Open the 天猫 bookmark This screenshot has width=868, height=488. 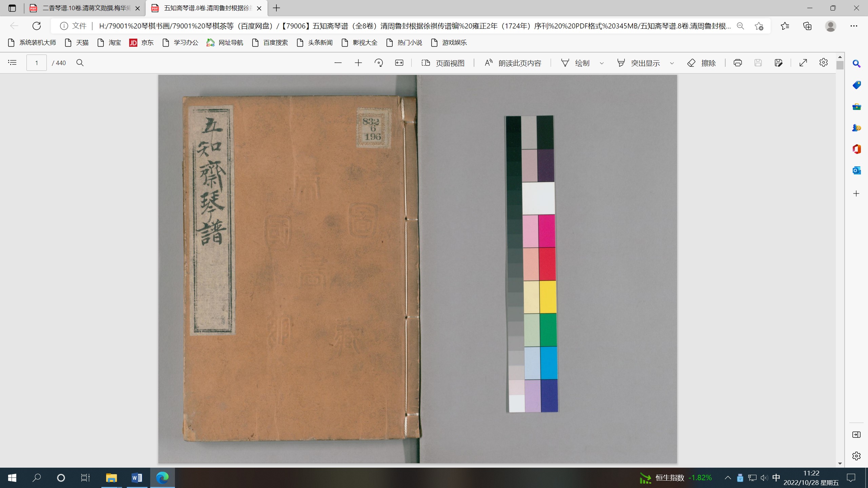pos(77,43)
